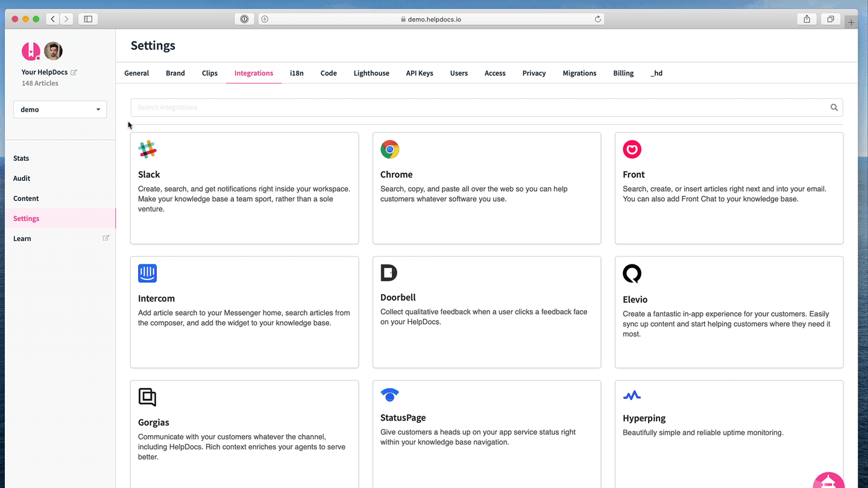Open the API Keys tab

[420, 73]
